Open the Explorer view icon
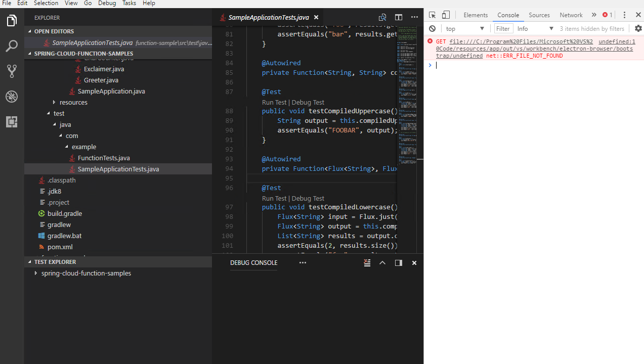 click(12, 20)
